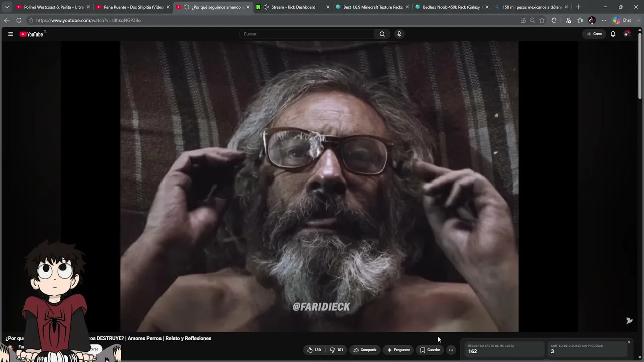Screen dimensions: 644x362
Task: Click the video player frame to pause
Action: 319,186
